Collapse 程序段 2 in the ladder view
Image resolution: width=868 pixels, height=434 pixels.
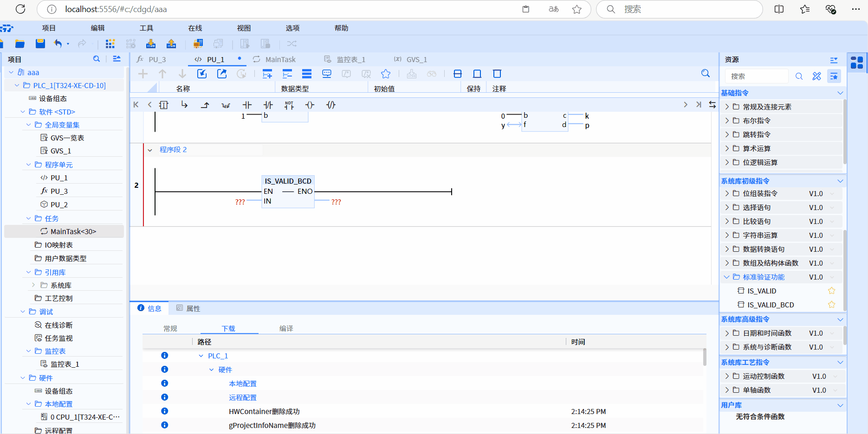pos(150,149)
